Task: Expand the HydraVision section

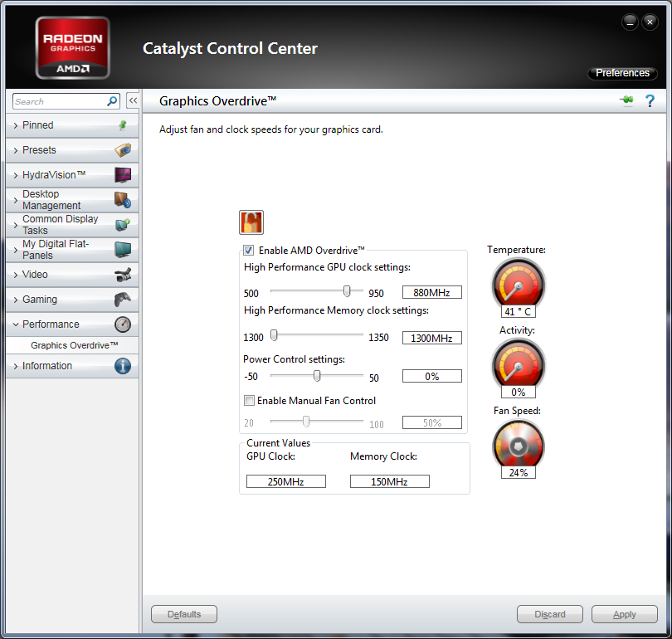Action: tap(72, 175)
